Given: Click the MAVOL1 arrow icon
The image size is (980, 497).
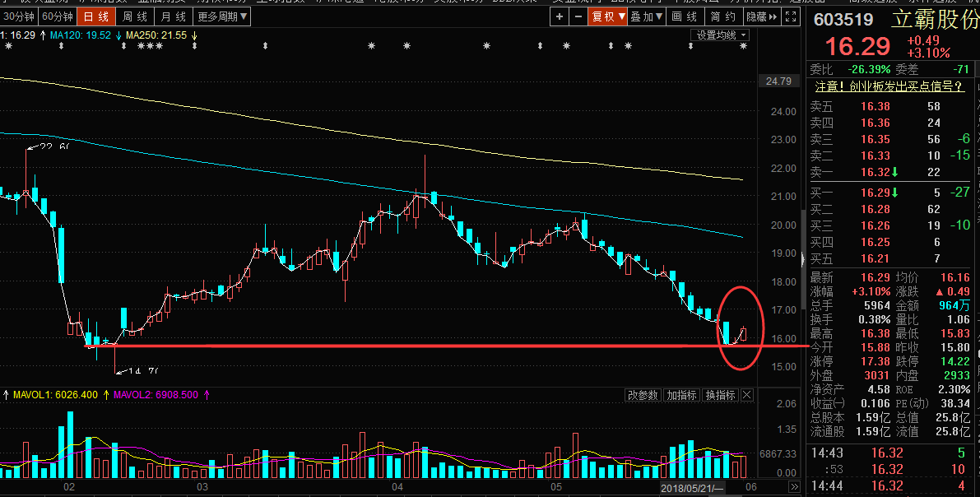Looking at the screenshot, I should pyautogui.click(x=106, y=395).
